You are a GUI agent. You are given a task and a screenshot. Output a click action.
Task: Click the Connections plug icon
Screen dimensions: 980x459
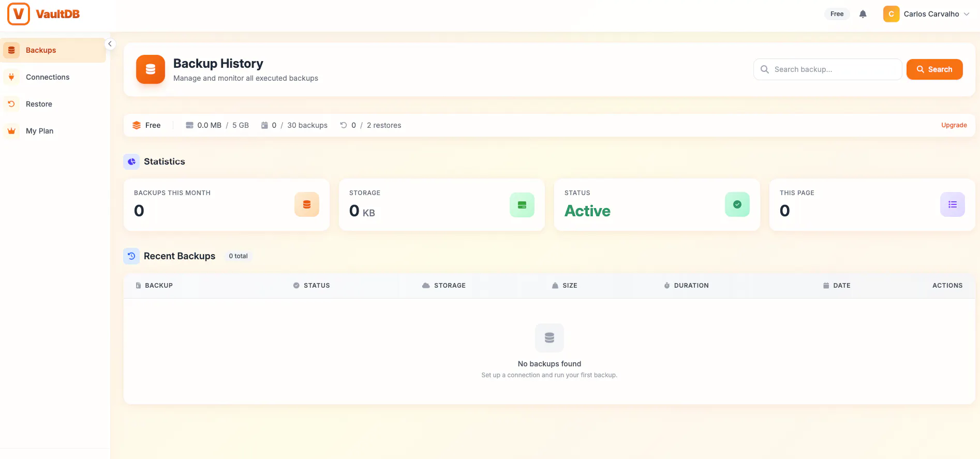[11, 77]
